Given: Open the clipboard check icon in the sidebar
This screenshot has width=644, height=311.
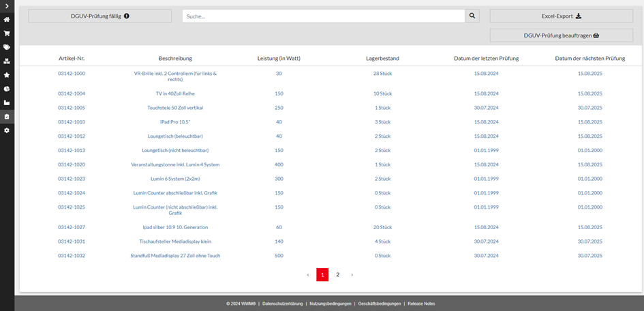Looking at the screenshot, I should [x=7, y=117].
